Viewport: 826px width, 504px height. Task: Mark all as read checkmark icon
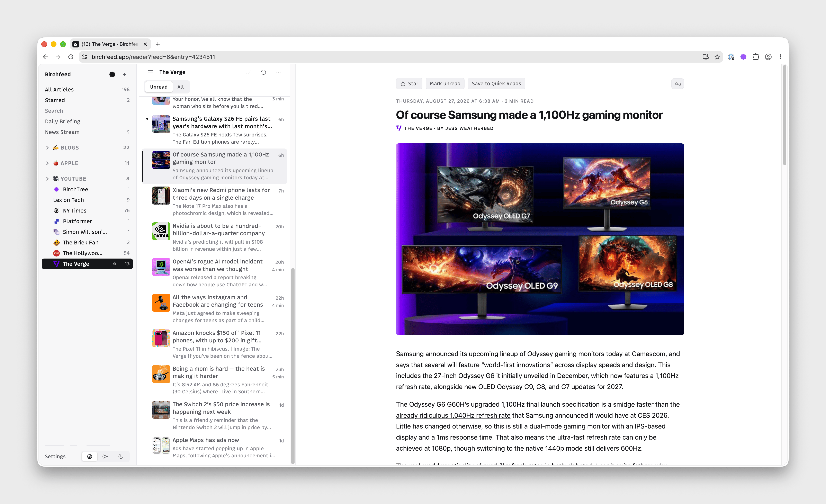pos(248,72)
